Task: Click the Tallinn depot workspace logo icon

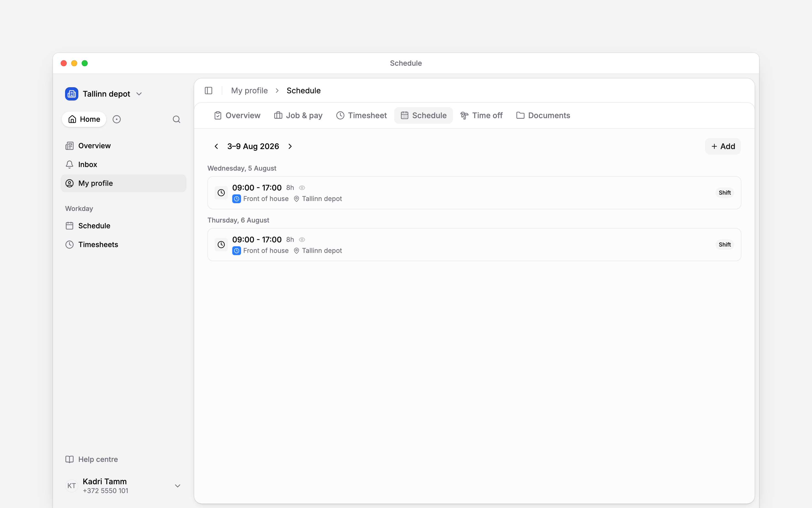Action: (71, 94)
